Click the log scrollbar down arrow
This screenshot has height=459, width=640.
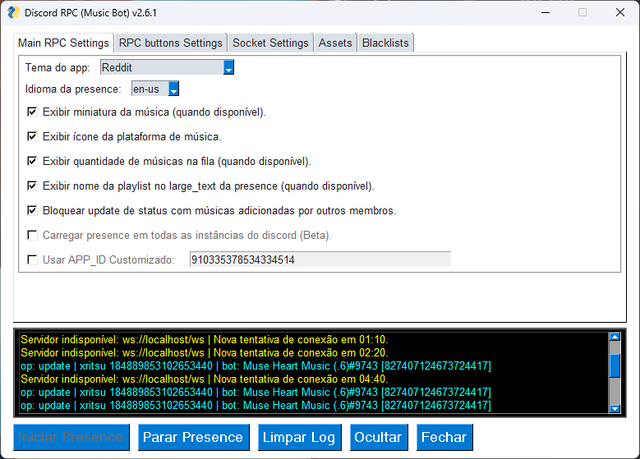tap(614, 408)
